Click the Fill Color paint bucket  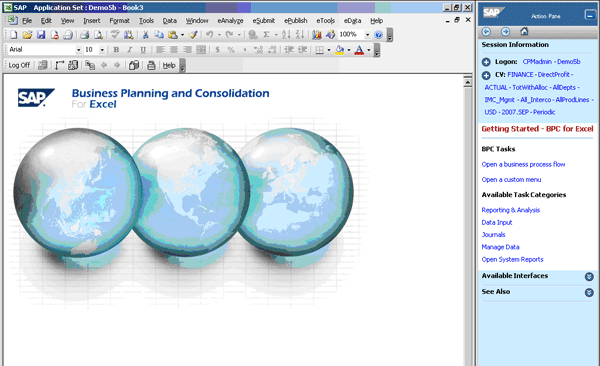(339, 50)
